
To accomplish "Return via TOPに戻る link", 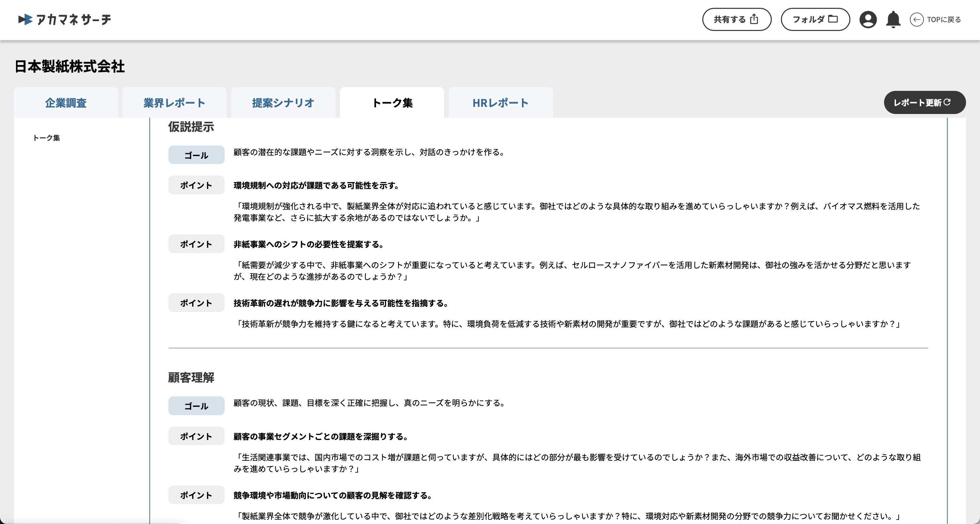I will [x=944, y=19].
